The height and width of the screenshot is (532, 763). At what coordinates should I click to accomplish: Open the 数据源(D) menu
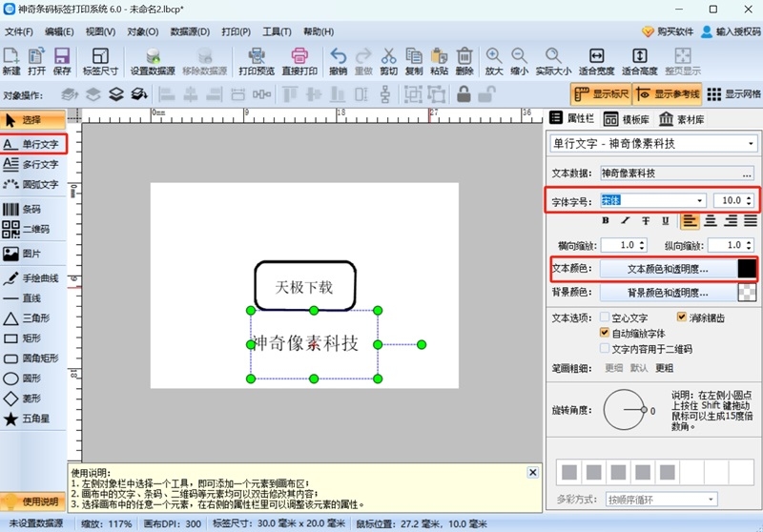click(x=190, y=31)
